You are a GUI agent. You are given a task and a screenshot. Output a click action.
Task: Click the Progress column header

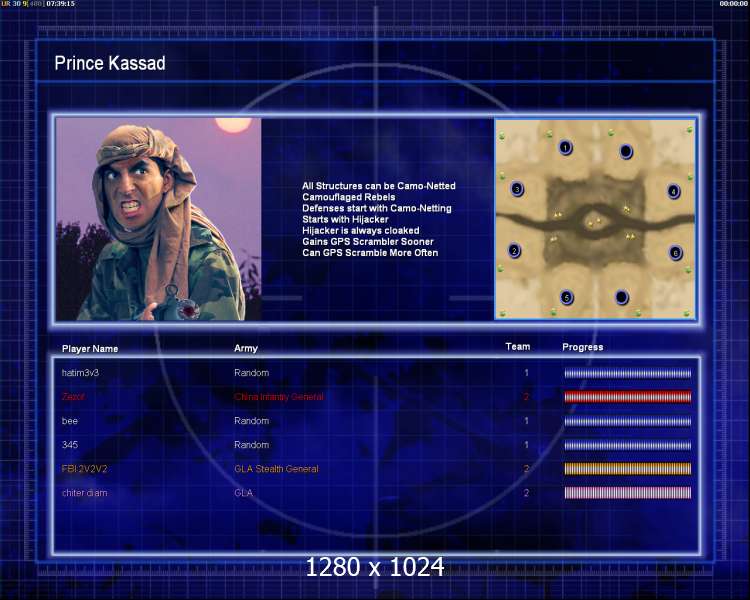point(583,347)
